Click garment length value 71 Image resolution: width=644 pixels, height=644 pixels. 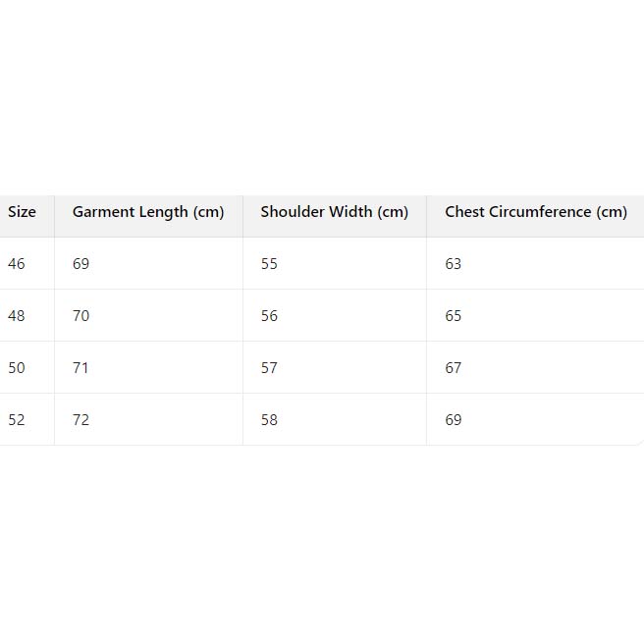pyautogui.click(x=80, y=368)
